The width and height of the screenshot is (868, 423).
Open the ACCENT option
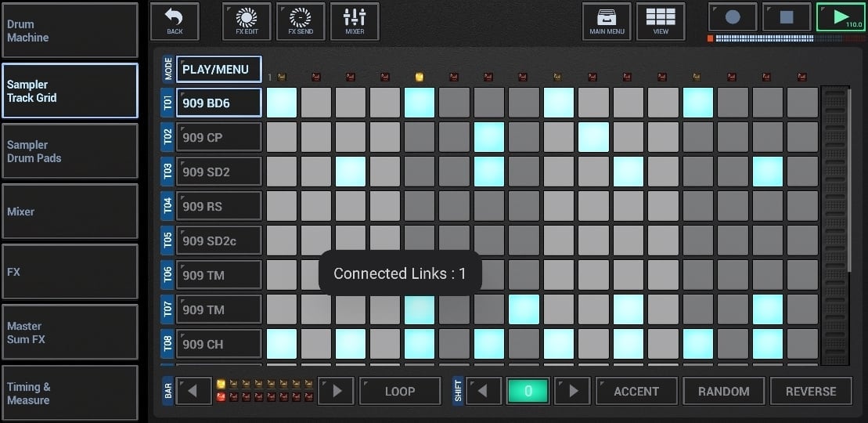636,391
